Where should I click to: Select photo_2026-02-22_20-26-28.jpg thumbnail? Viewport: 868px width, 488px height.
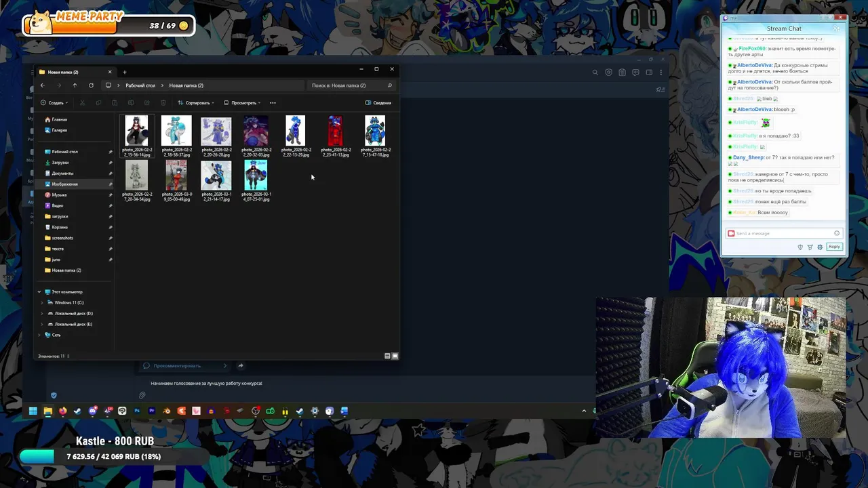(x=216, y=131)
